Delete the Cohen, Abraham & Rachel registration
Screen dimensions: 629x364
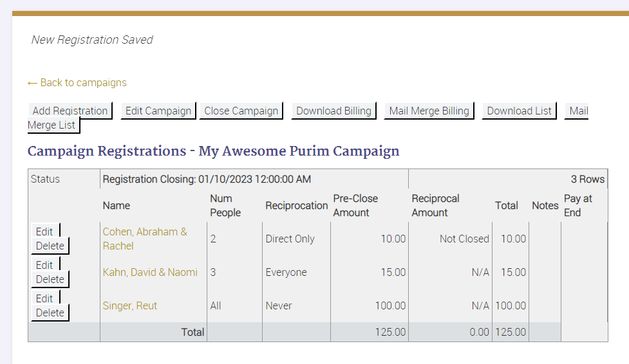pos(50,246)
